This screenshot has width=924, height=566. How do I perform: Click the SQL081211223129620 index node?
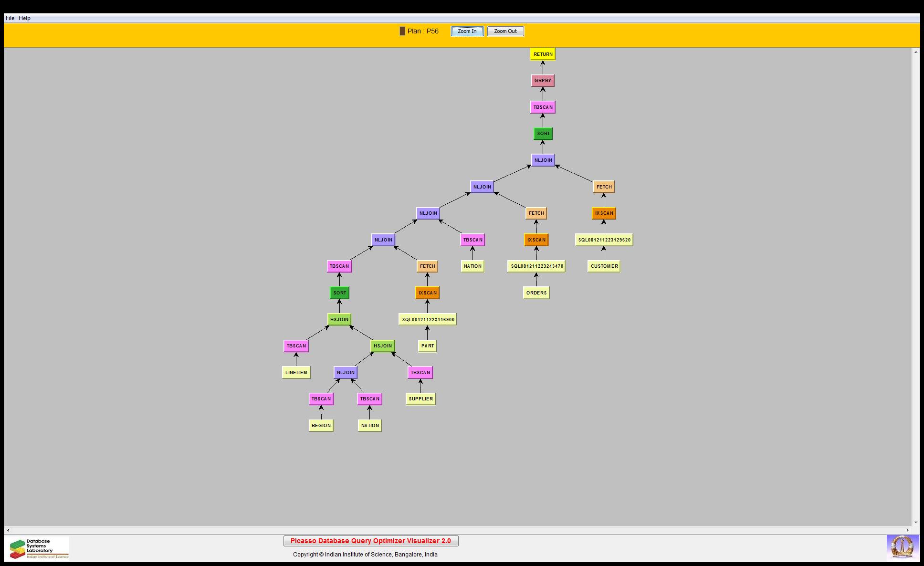(604, 240)
